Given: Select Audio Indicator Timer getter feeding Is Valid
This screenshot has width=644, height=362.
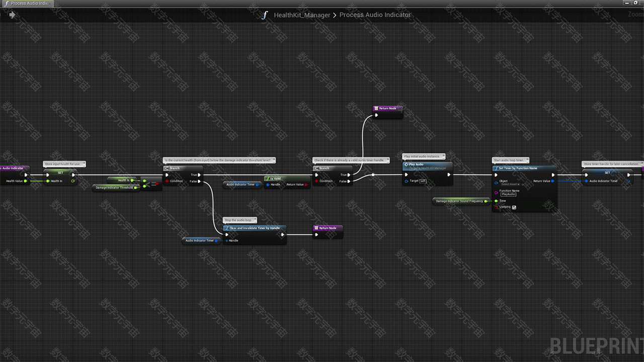Looking at the screenshot, I should [242, 185].
